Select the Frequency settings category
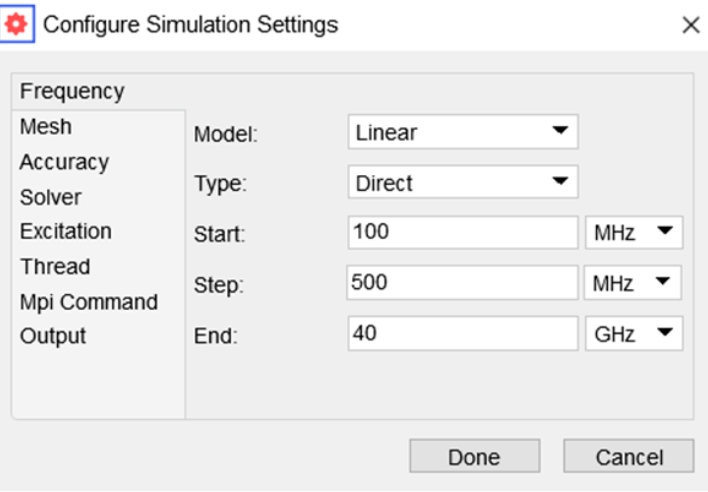 pyautogui.click(x=72, y=92)
